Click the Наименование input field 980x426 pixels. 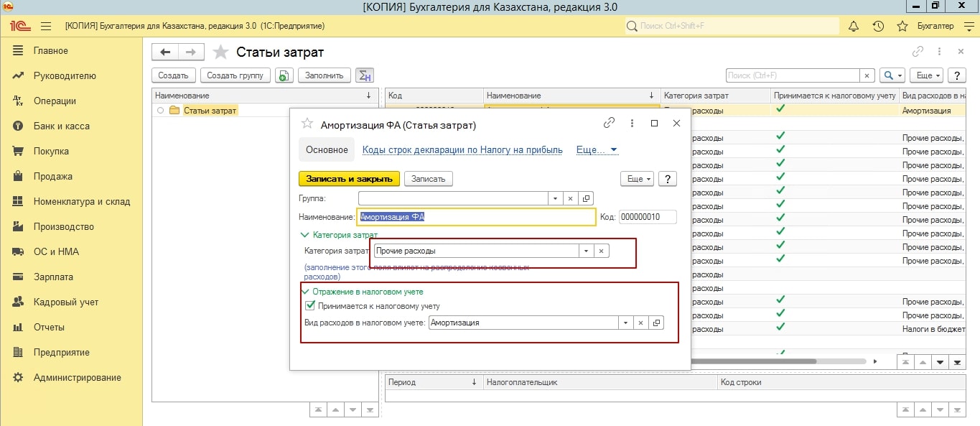[475, 217]
